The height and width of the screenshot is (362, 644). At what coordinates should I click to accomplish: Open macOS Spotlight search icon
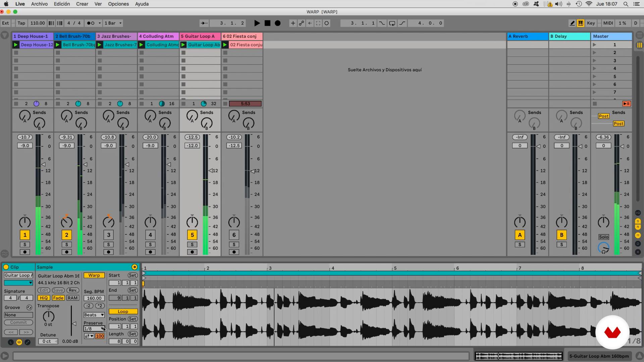[626, 4]
